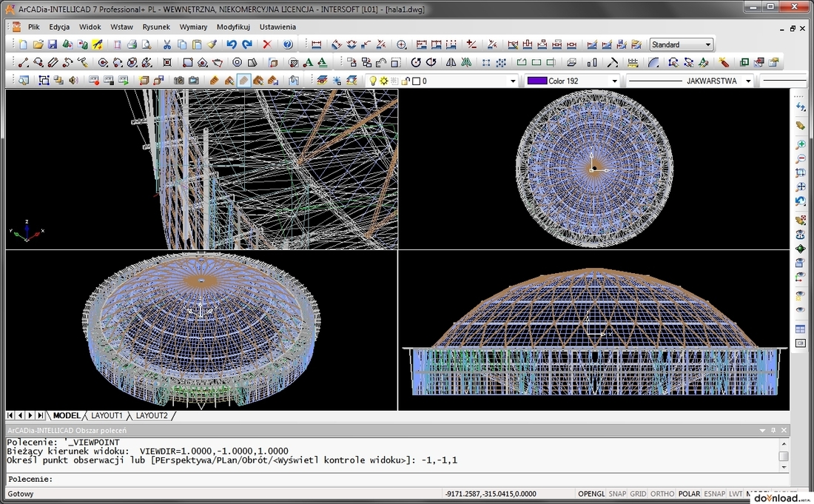Click the Cut scissors icon
Screen dimensions: 814x504
coord(167,44)
